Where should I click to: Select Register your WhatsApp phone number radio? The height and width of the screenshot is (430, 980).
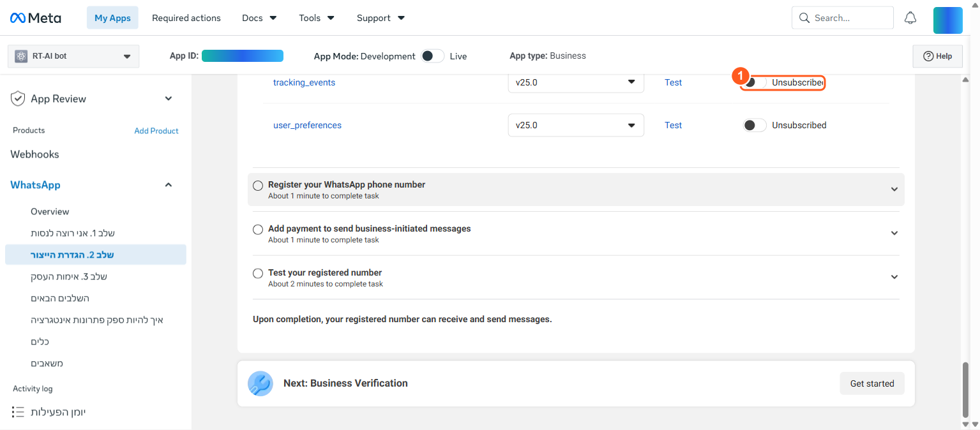click(x=258, y=186)
